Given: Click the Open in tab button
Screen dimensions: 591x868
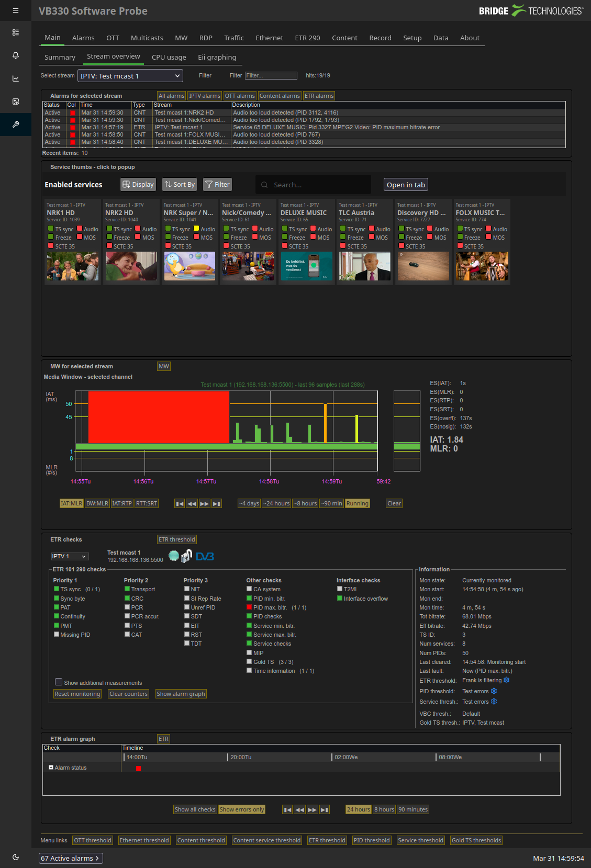Looking at the screenshot, I should [x=406, y=185].
